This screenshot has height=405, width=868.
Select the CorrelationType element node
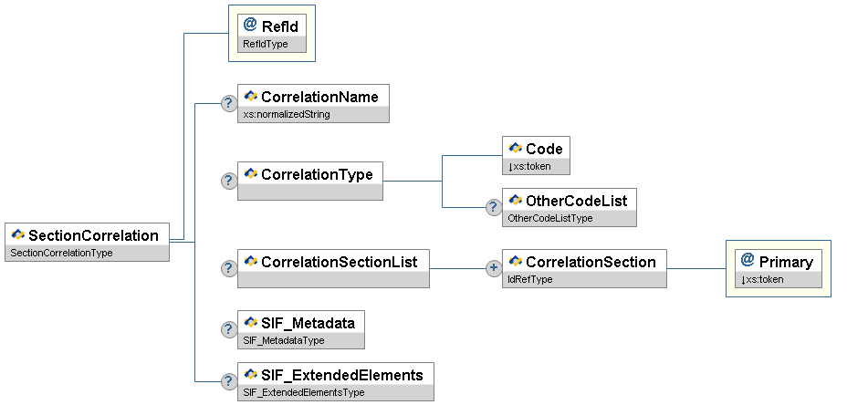pos(310,174)
